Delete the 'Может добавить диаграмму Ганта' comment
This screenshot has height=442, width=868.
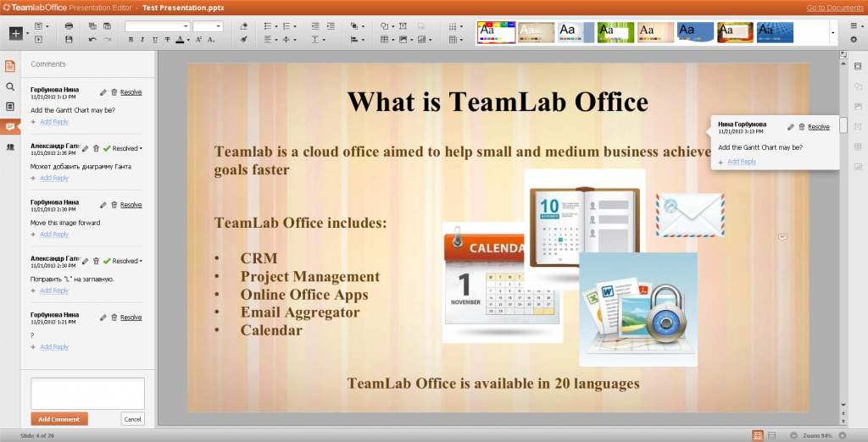(96, 148)
